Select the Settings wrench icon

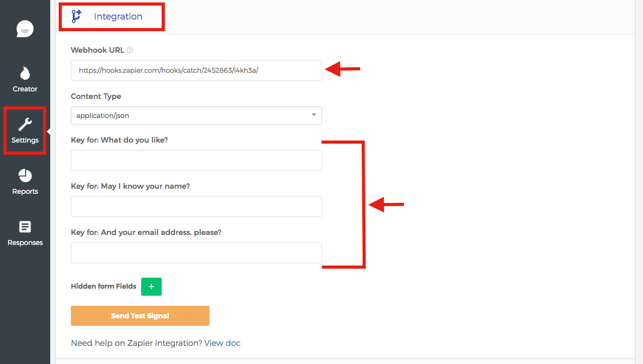point(25,125)
